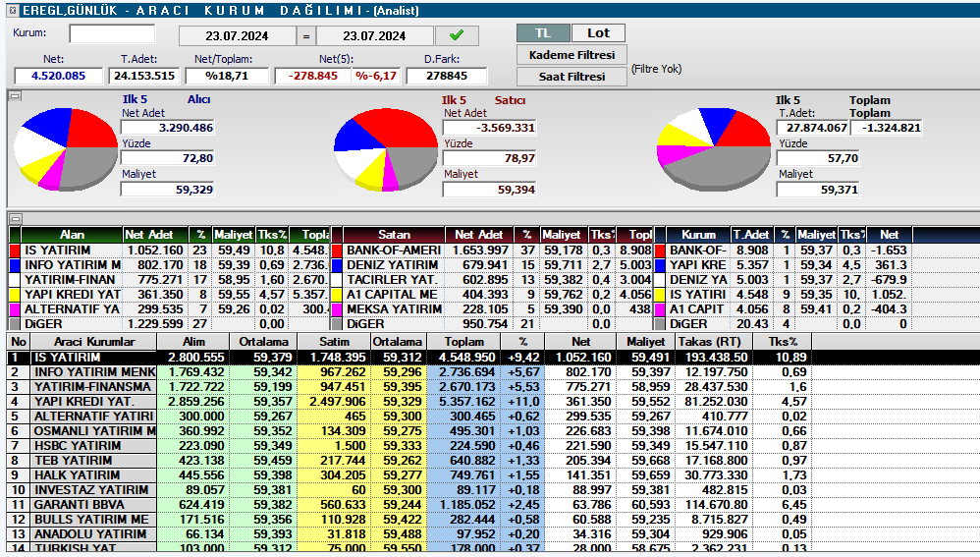This screenshot has height=557, width=980.
Task: Click blue swatch beside DENIZ YATIRIM seller
Action: pos(337,265)
